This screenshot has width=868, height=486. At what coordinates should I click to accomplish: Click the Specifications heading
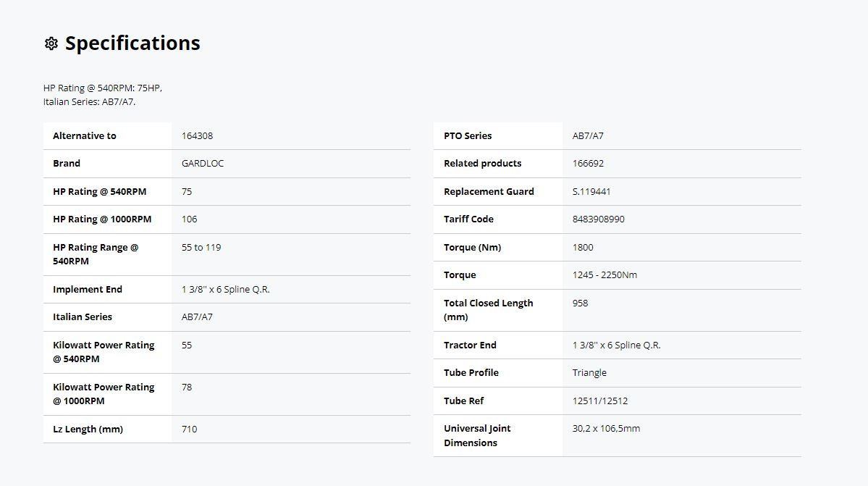[133, 43]
